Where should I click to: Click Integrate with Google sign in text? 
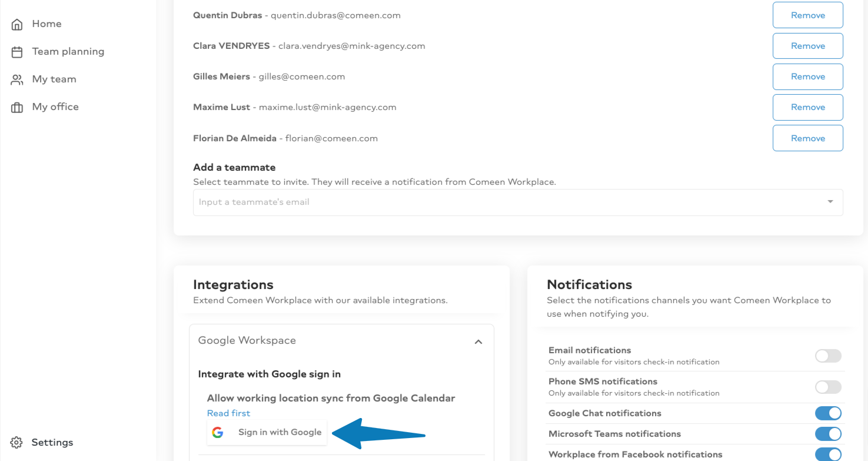[270, 374]
